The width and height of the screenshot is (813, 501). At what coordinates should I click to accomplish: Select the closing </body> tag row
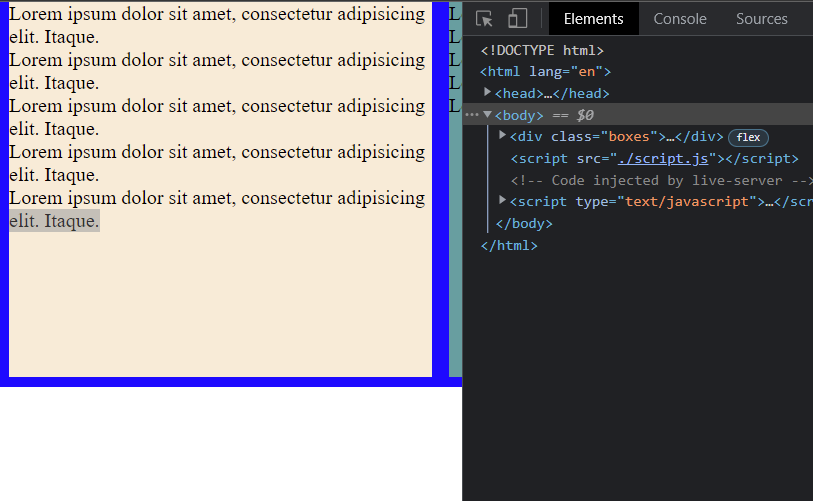coord(524,224)
